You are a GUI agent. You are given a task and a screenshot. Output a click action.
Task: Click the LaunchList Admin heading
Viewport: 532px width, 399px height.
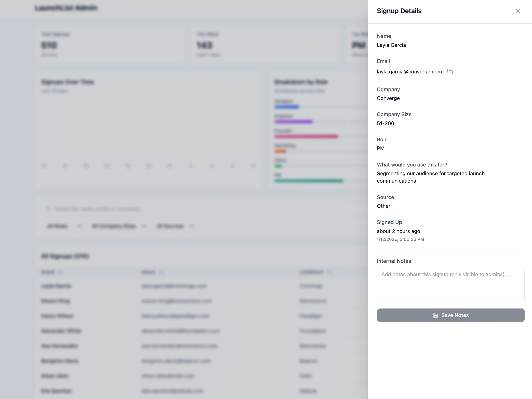click(x=67, y=8)
